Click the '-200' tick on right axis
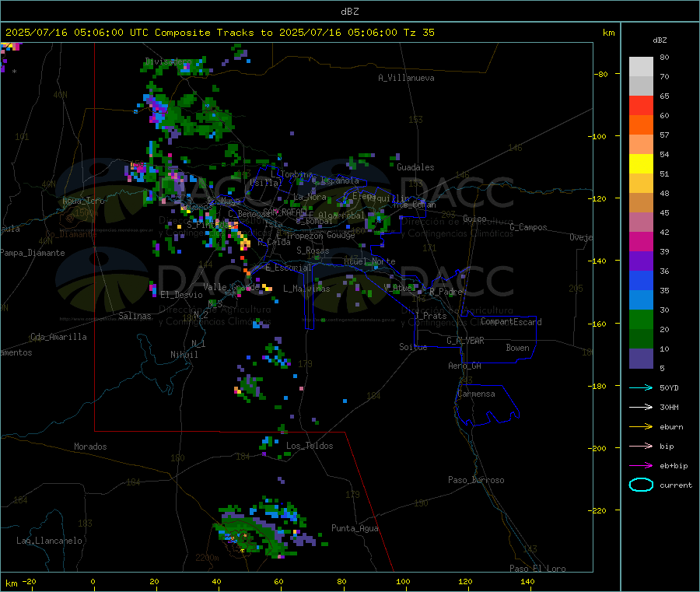The image size is (700, 592). pyautogui.click(x=599, y=448)
